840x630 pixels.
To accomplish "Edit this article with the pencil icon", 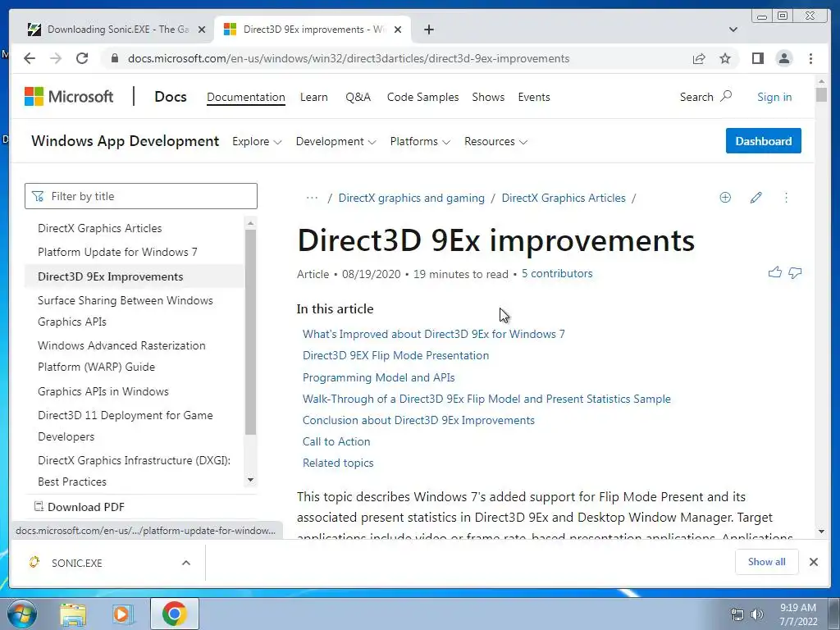I will pos(756,198).
